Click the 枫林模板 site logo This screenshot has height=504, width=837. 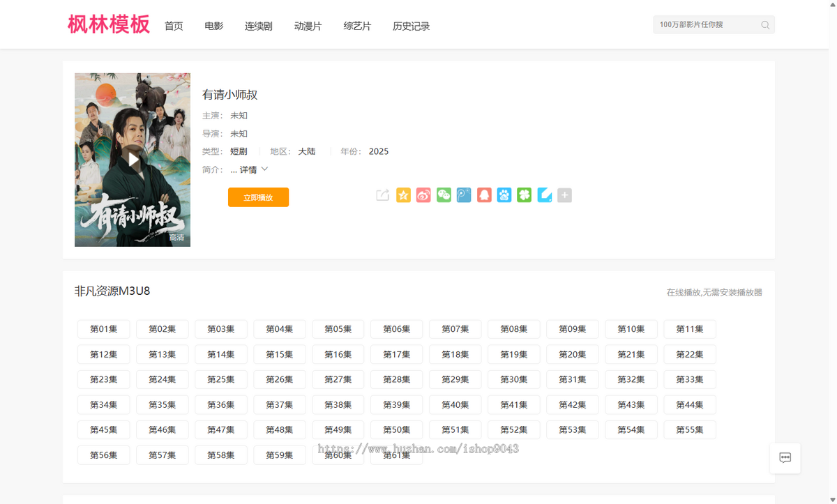tap(109, 24)
